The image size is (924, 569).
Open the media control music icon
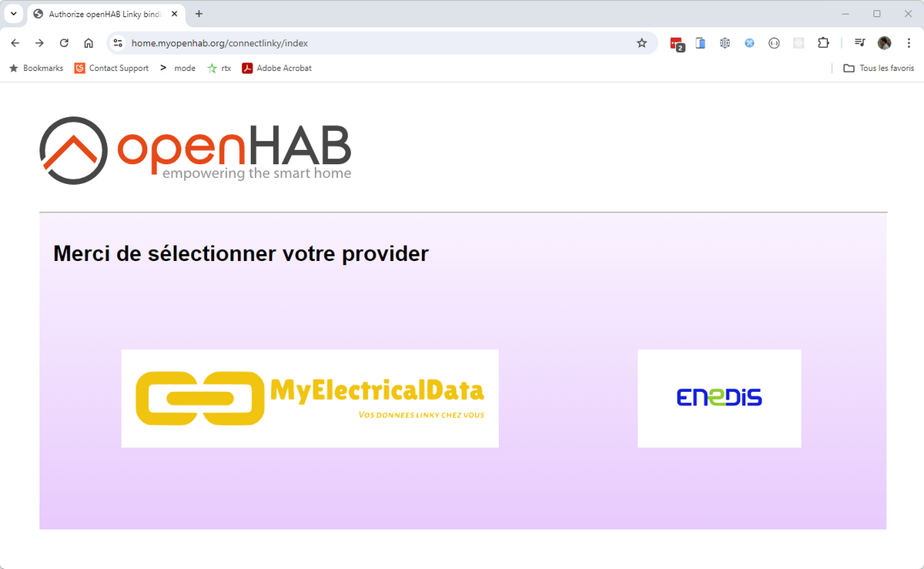[x=860, y=43]
